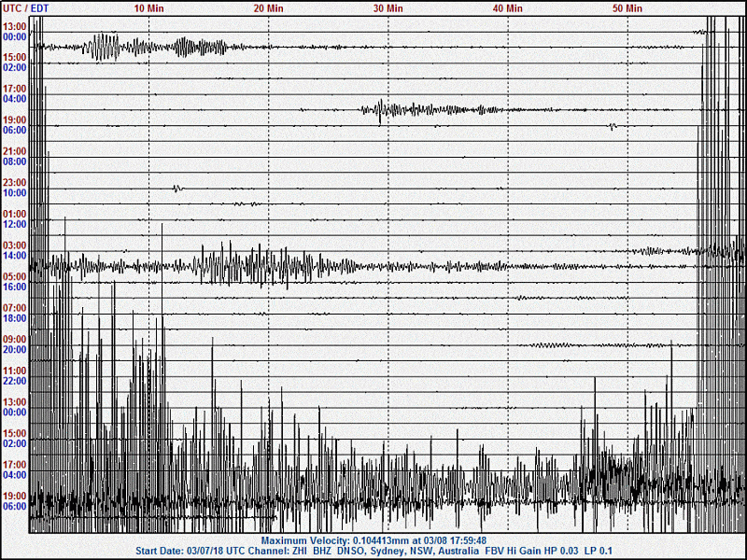This screenshot has height=560, width=747.
Task: Click the 09:00 UTC row label
Action: 15,340
